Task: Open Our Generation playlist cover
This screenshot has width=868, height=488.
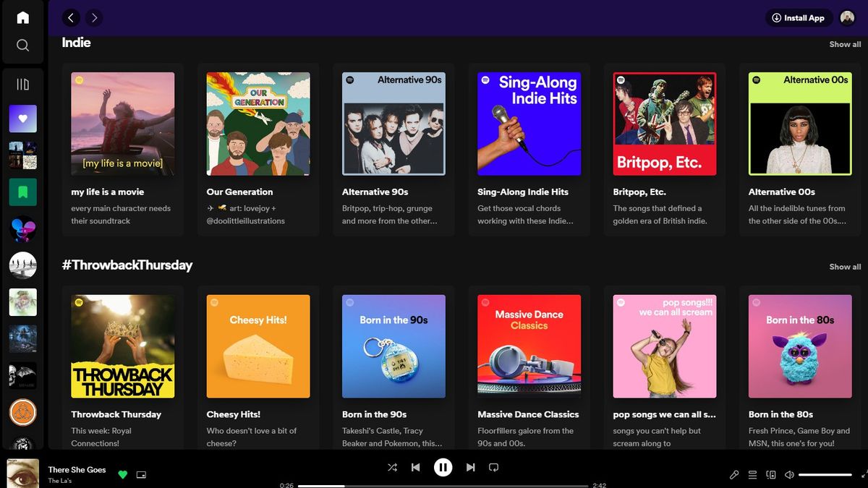Action: 258,124
